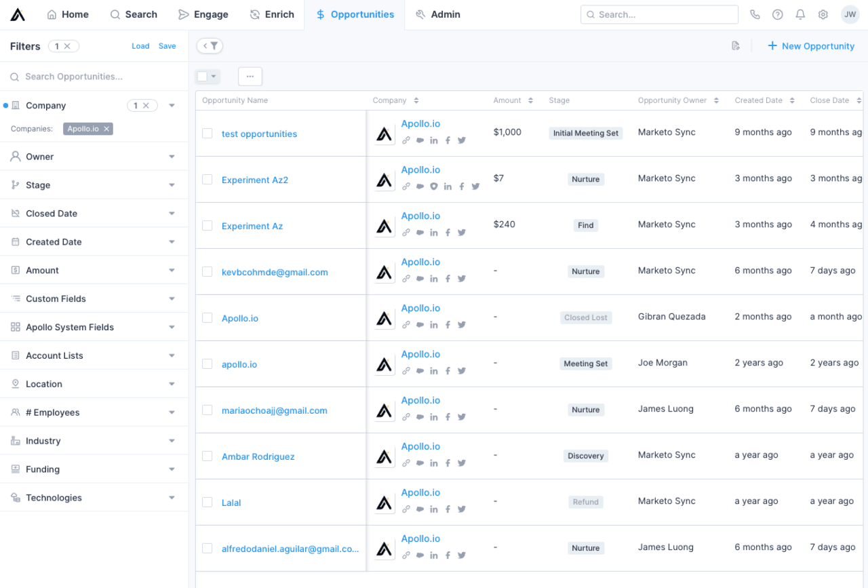Expand the Stage filter section
The image size is (868, 588).
[x=172, y=185]
